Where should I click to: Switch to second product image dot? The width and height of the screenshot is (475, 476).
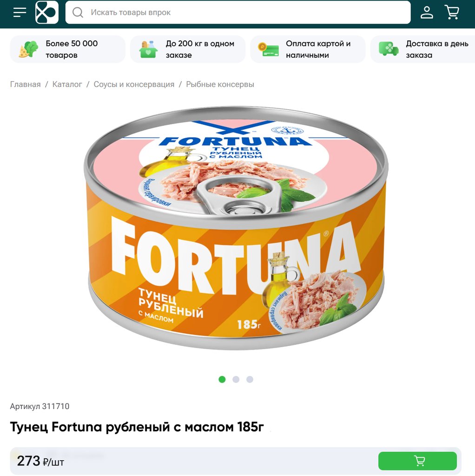(x=236, y=379)
